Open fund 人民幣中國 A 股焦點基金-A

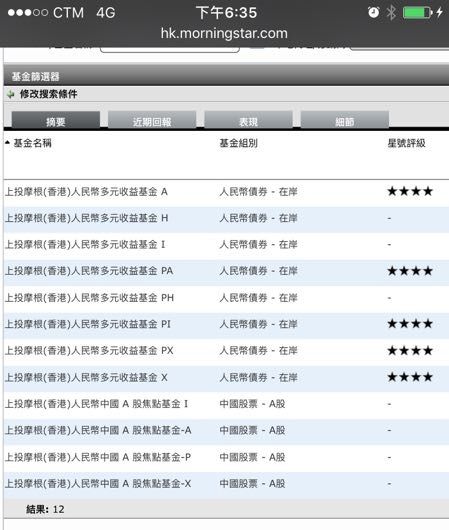coord(98,430)
